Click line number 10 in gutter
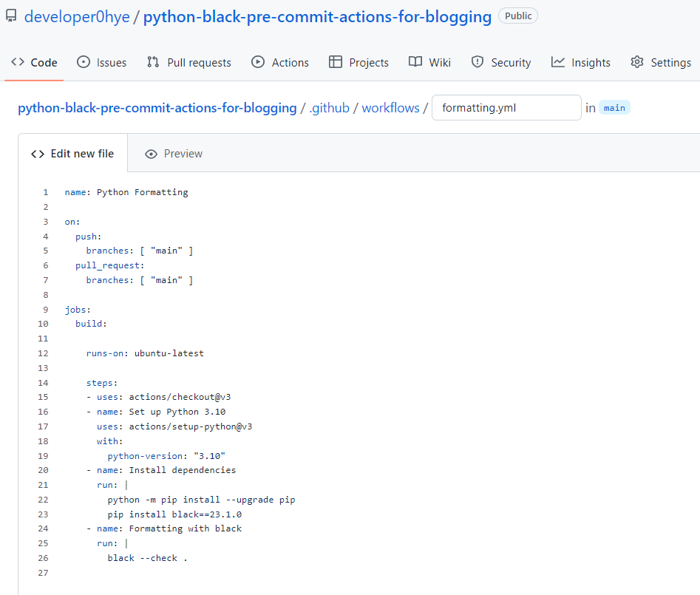 (x=43, y=324)
